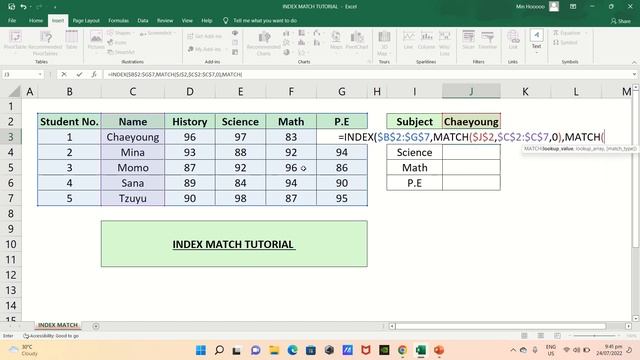
Task: Insert a hyperlink with Link icon
Action: tap(513, 40)
